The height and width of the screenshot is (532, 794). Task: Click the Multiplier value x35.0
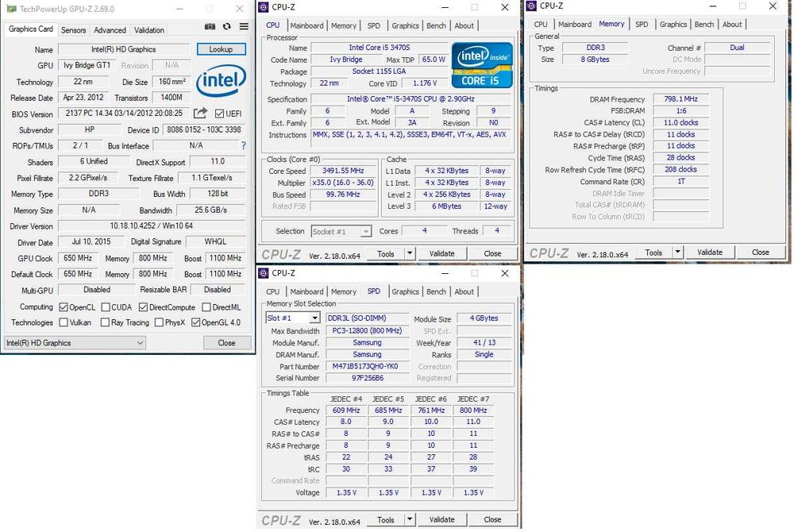click(343, 183)
